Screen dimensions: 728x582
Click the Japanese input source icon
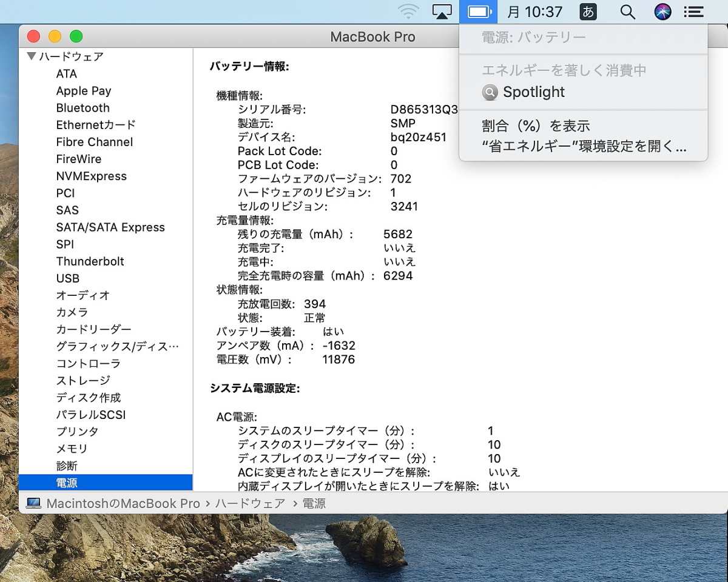(x=588, y=12)
